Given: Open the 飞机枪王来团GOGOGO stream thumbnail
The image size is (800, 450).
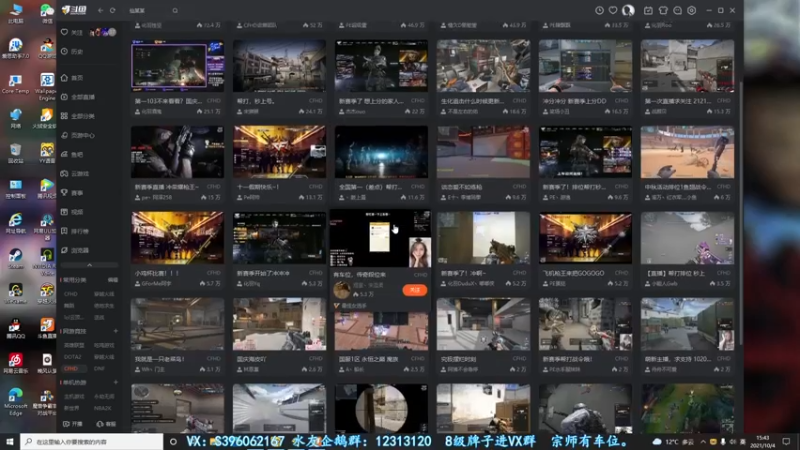Looking at the screenshot, I should coord(585,238).
